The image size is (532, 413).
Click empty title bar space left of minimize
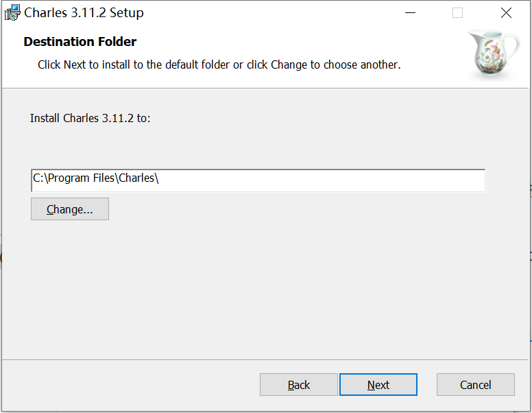pos(274,12)
